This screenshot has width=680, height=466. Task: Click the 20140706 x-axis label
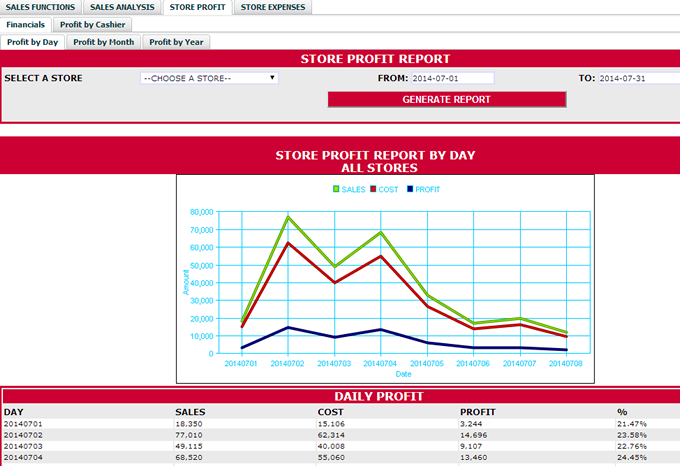[473, 364]
